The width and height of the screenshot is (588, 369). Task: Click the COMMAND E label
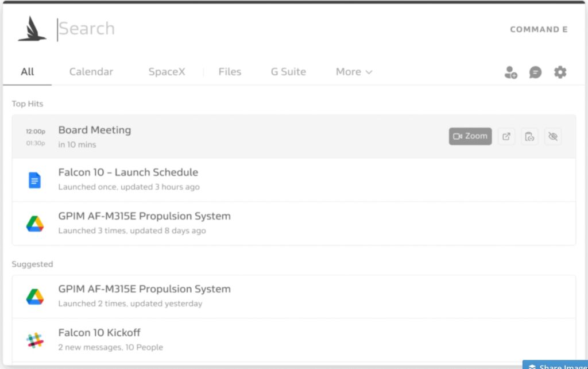[539, 29]
